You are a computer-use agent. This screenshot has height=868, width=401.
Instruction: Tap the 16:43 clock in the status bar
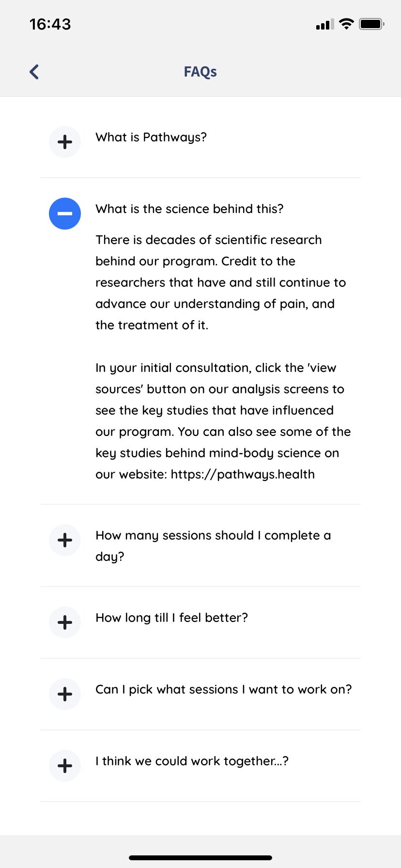[50, 24]
